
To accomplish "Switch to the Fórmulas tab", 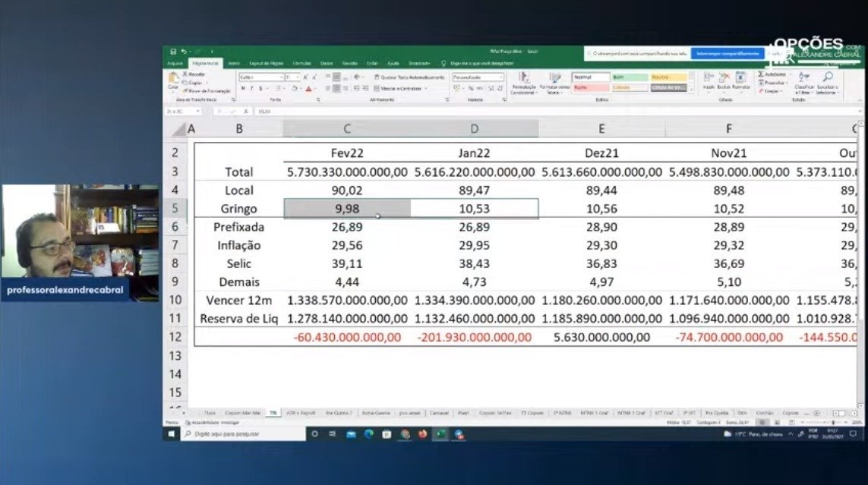I will (x=301, y=64).
